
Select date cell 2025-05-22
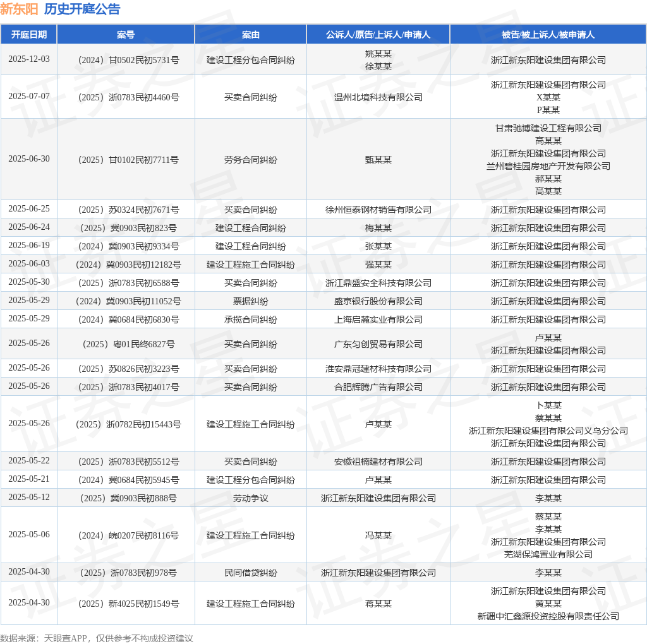point(29,460)
